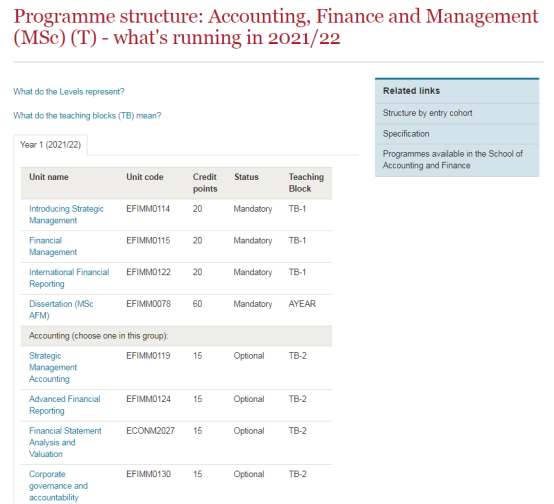The height and width of the screenshot is (504, 554).
Task: Click the Teaching Block column header
Action: pos(306,183)
